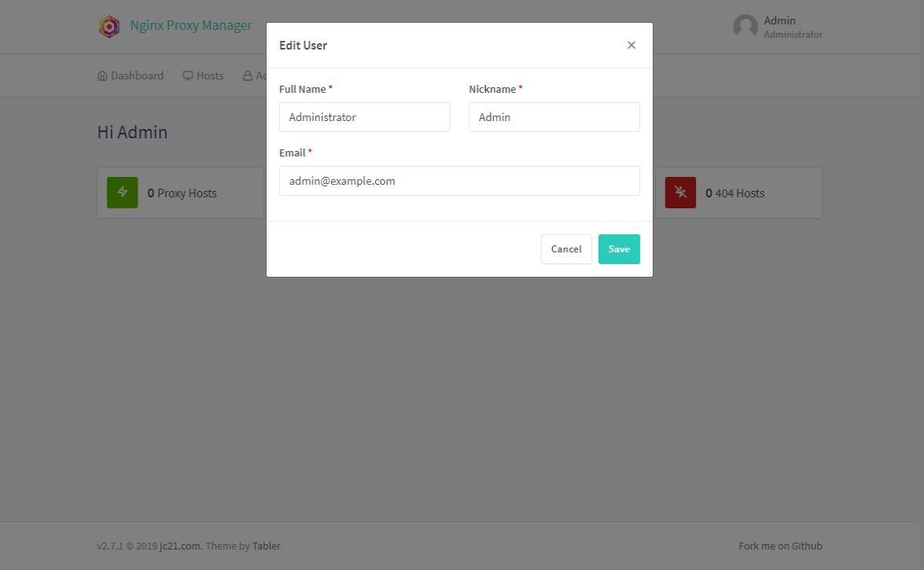The width and height of the screenshot is (924, 570).
Task: Click the green Proxy Hosts lightning icon
Action: pos(123,192)
